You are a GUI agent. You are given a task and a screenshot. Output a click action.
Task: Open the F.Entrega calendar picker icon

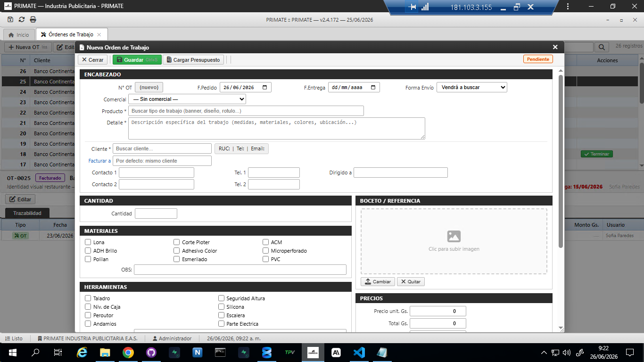pyautogui.click(x=373, y=87)
